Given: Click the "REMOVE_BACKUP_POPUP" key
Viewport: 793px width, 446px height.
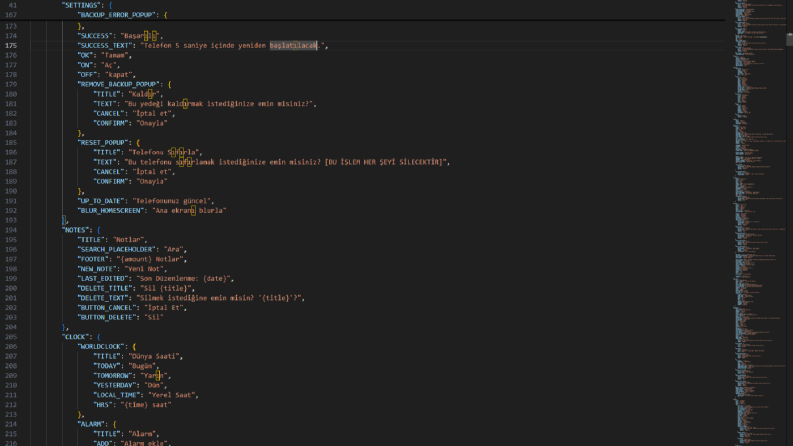Looking at the screenshot, I should pos(119,84).
